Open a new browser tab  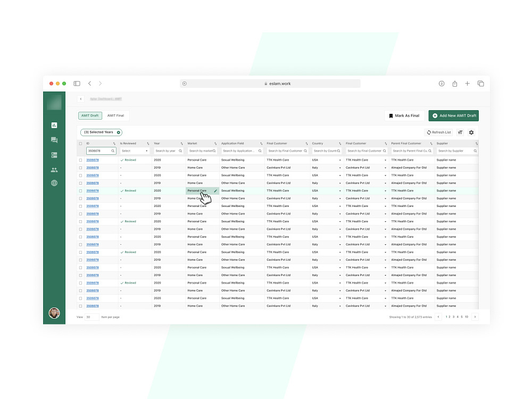(x=467, y=84)
